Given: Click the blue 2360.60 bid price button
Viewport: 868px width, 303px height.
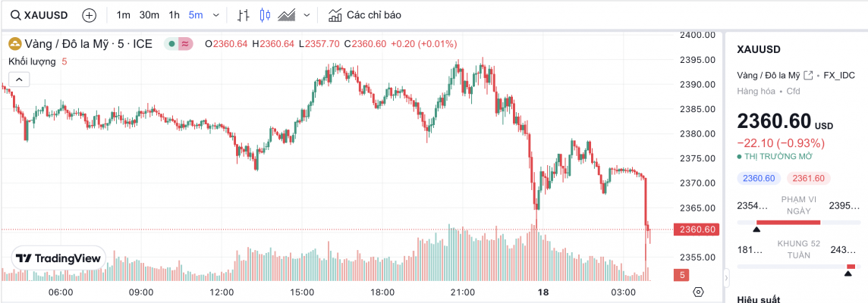Looking at the screenshot, I should coord(758,179).
